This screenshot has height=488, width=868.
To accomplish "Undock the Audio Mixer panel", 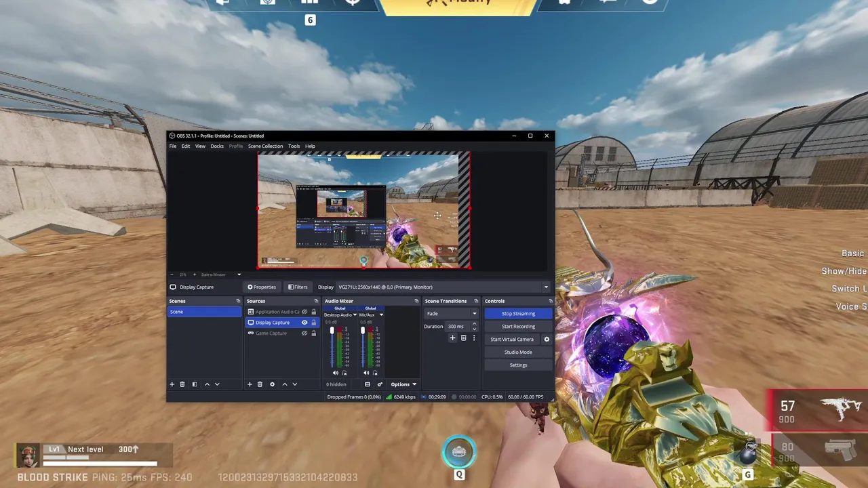I will [x=416, y=301].
